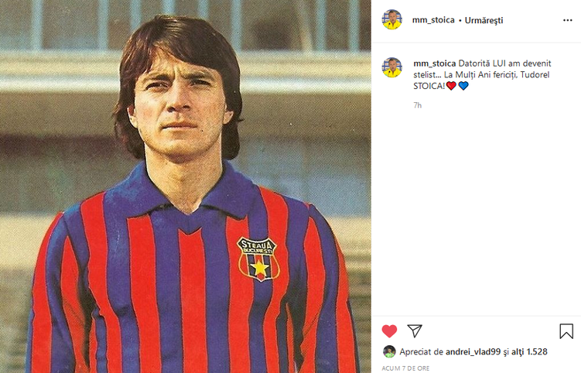Click the red heart emoji in caption
This screenshot has height=373, width=588.
point(451,86)
